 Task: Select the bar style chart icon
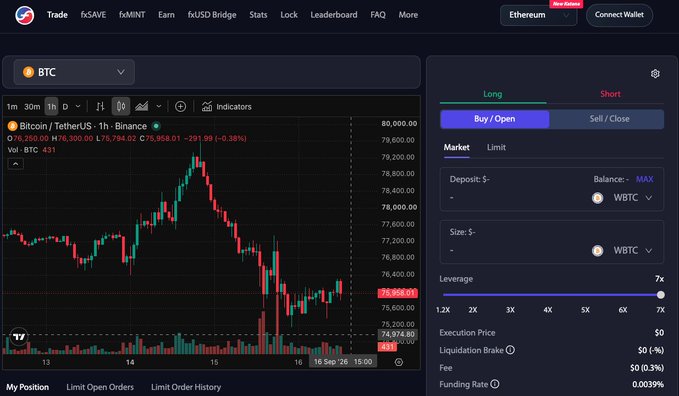[x=100, y=107]
